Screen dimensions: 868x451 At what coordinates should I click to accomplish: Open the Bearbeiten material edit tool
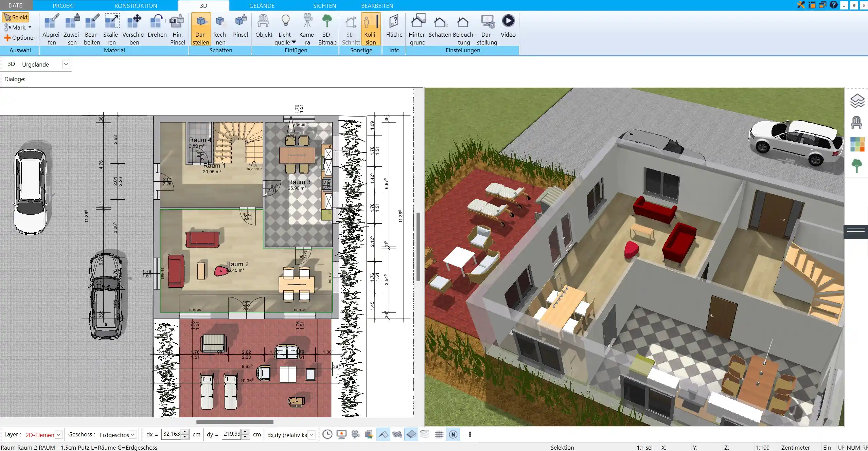coord(92,29)
